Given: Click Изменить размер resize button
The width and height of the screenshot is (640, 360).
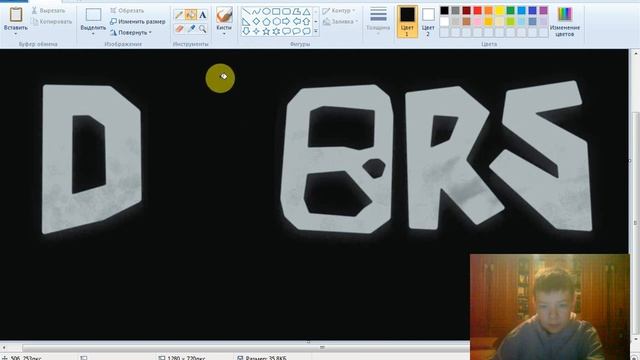Looking at the screenshot, I should pos(138,22).
